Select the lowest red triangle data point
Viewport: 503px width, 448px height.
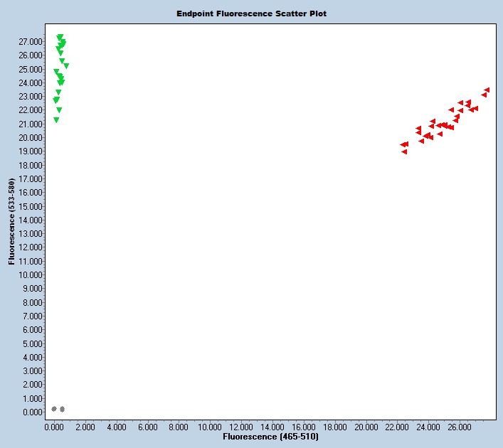tap(404, 151)
